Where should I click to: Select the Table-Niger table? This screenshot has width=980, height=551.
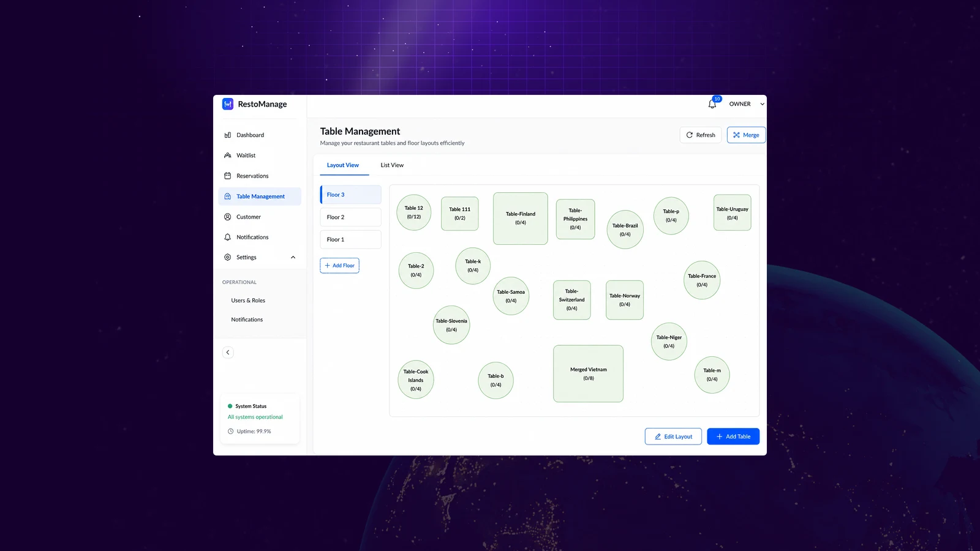point(669,342)
